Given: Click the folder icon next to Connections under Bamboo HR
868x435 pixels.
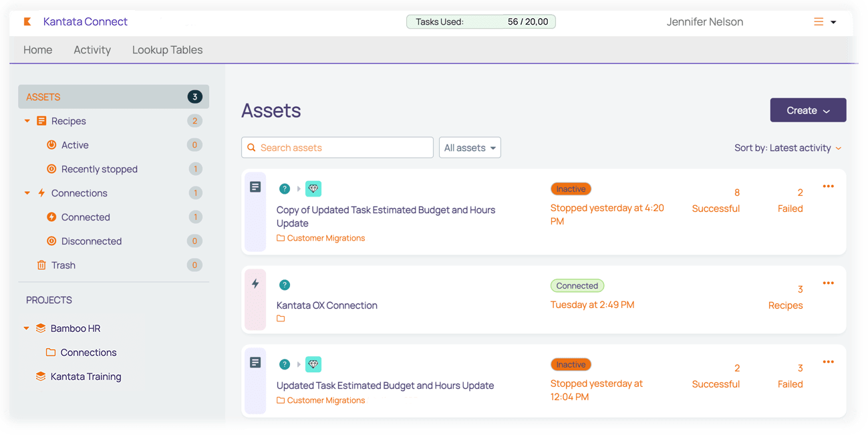Looking at the screenshot, I should pyautogui.click(x=51, y=352).
